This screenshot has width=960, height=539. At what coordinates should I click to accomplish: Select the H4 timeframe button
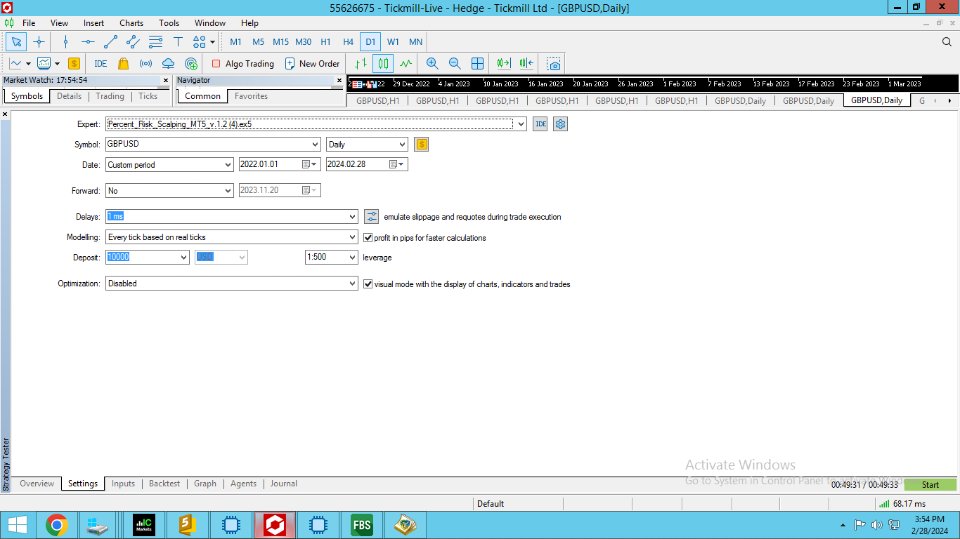click(x=348, y=42)
